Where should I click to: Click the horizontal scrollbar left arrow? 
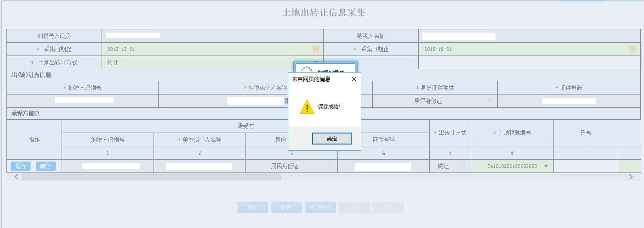click(16, 177)
